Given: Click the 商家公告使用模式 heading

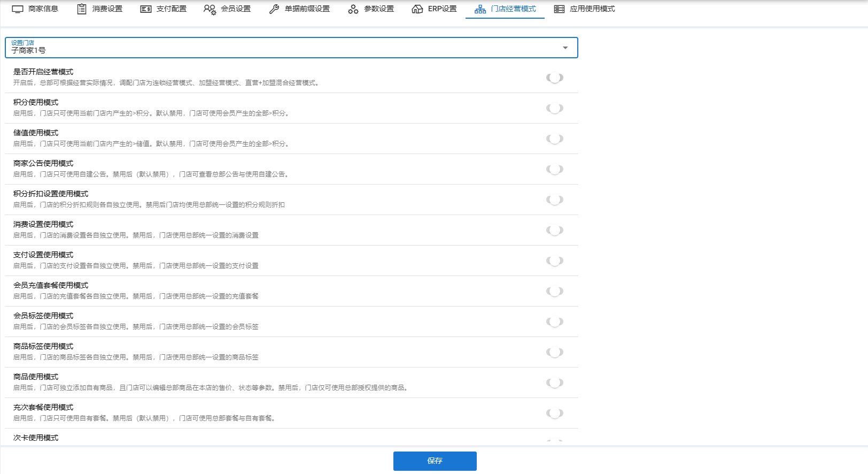Looking at the screenshot, I should 43,163.
